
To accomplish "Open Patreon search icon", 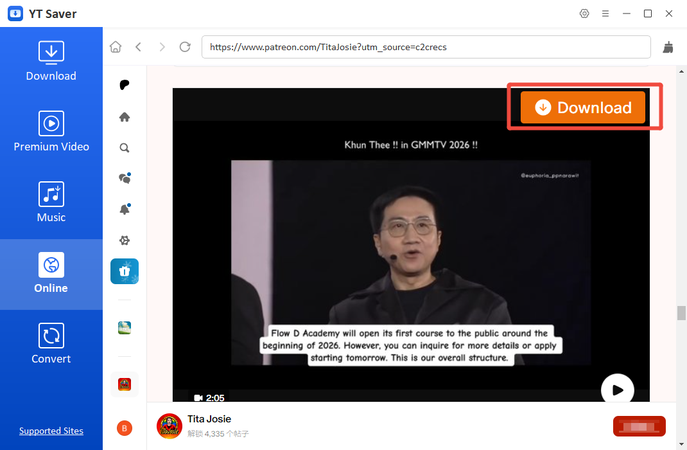I will pyautogui.click(x=124, y=148).
